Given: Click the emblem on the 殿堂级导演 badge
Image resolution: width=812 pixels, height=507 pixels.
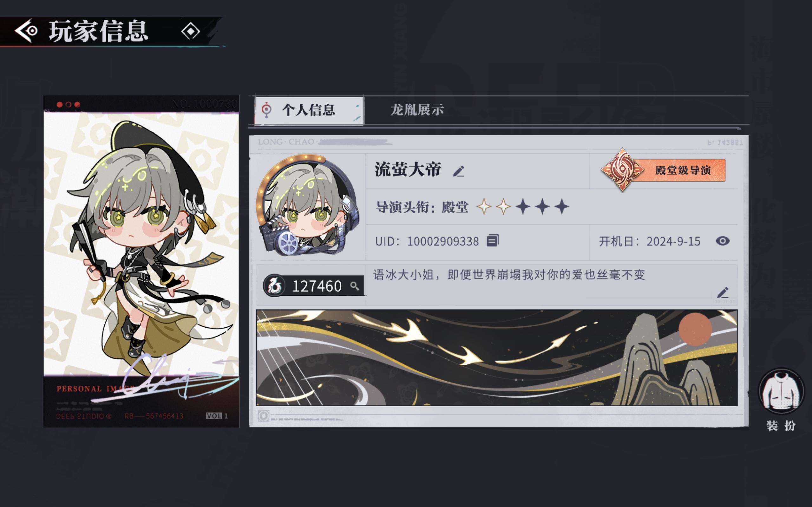Looking at the screenshot, I should (622, 170).
